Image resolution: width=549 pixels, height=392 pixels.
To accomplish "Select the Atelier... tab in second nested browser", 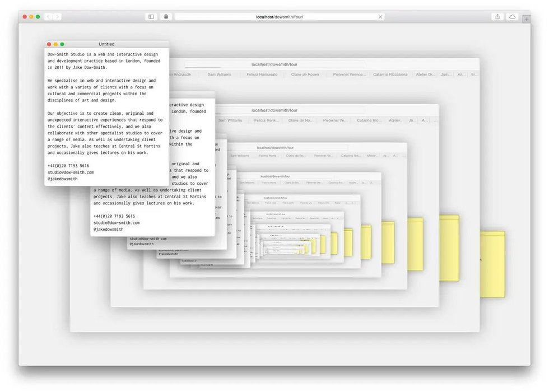I will 396,120.
